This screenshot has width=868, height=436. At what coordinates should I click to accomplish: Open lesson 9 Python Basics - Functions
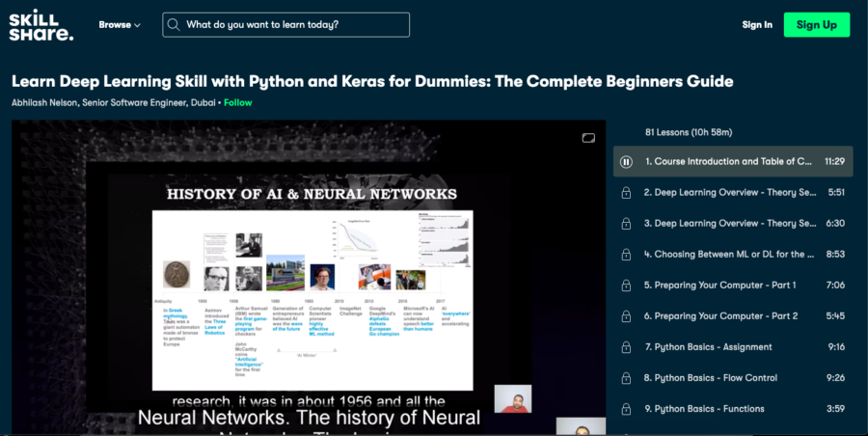click(733, 409)
